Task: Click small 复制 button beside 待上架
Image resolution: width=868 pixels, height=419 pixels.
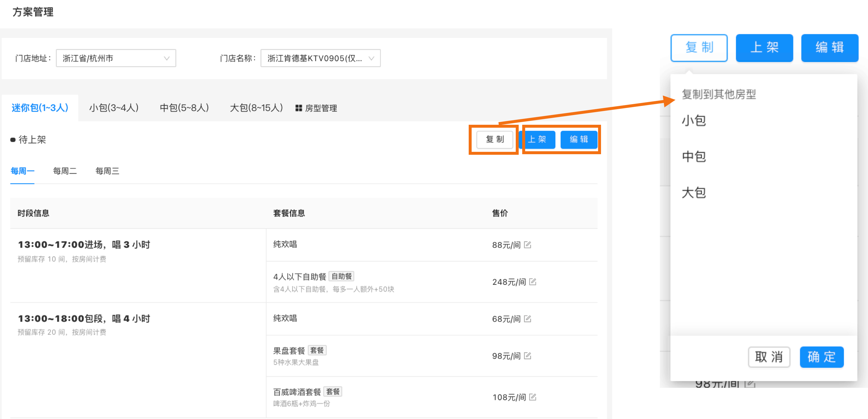Action: [495, 139]
